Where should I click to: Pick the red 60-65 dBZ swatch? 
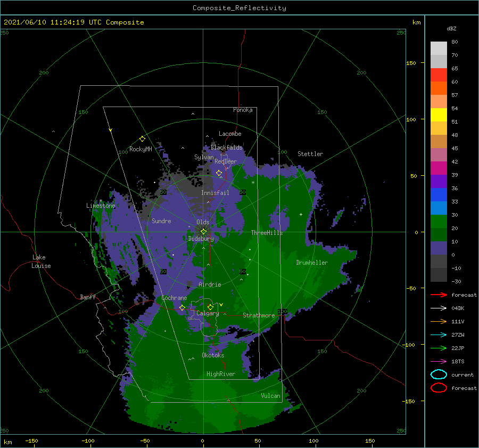[x=439, y=75]
